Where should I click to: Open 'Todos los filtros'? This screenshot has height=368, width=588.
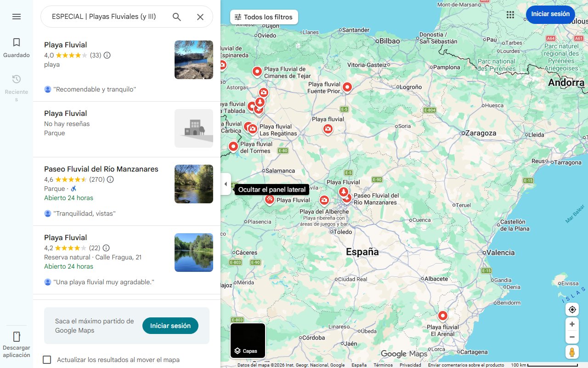pos(264,17)
